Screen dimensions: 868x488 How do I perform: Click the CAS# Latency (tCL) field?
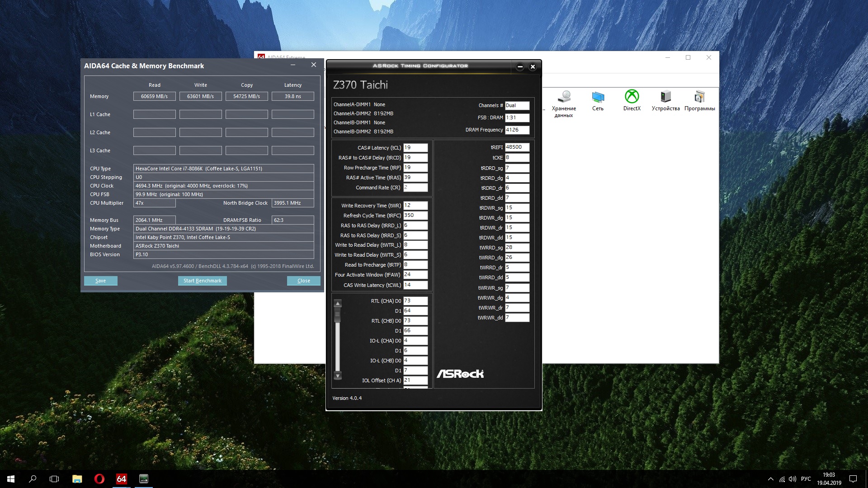pos(415,148)
